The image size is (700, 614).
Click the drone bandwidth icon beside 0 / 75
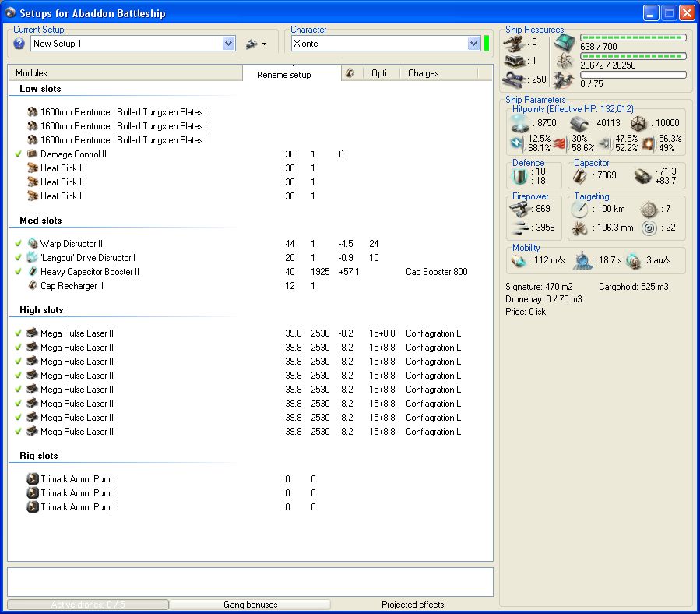(x=564, y=80)
